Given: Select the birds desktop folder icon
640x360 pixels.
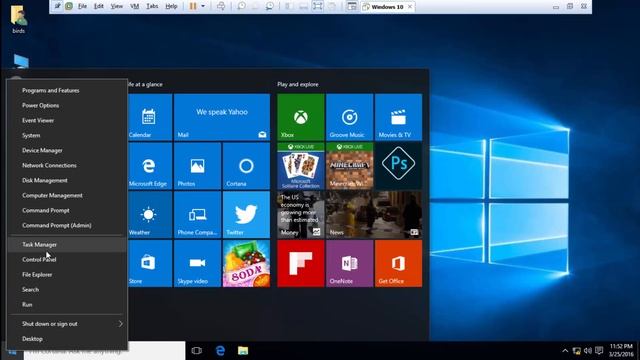Looking at the screenshot, I should pyautogui.click(x=18, y=19).
